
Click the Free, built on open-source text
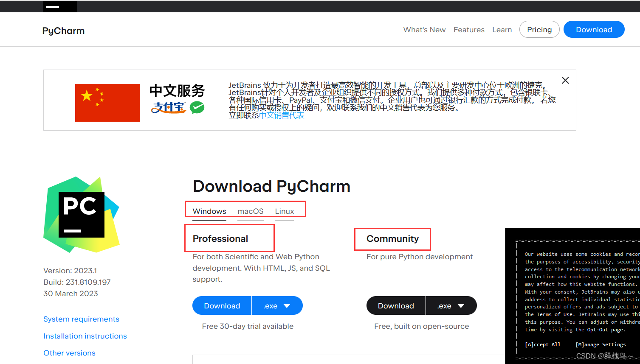[x=422, y=326]
